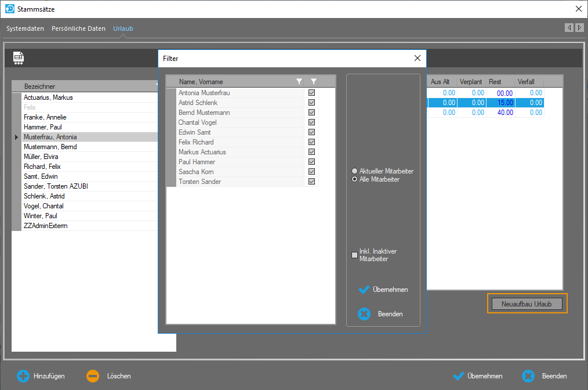Select the Alle Mitarbeiter radio button
The image size is (588, 390).
355,180
